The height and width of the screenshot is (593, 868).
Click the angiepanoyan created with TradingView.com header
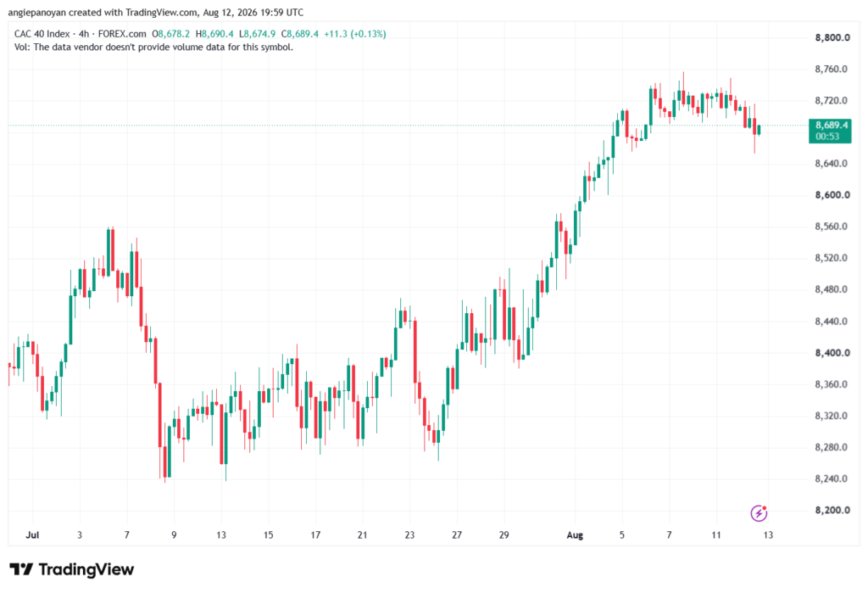click(x=156, y=12)
